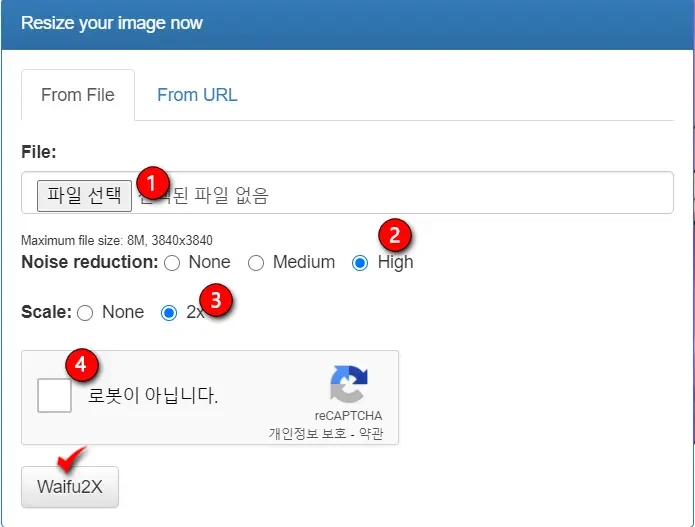Open the 약관 terms link
695x527 pixels.
coord(371,433)
